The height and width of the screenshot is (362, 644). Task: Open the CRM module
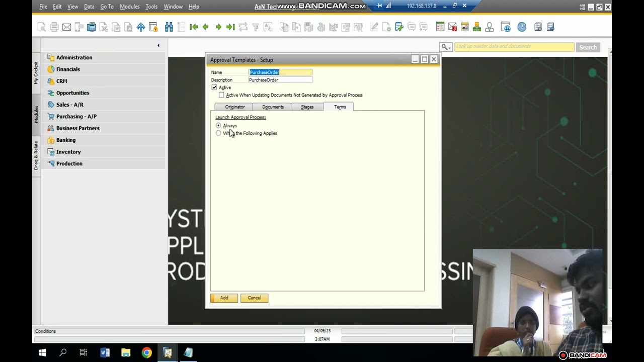61,81
